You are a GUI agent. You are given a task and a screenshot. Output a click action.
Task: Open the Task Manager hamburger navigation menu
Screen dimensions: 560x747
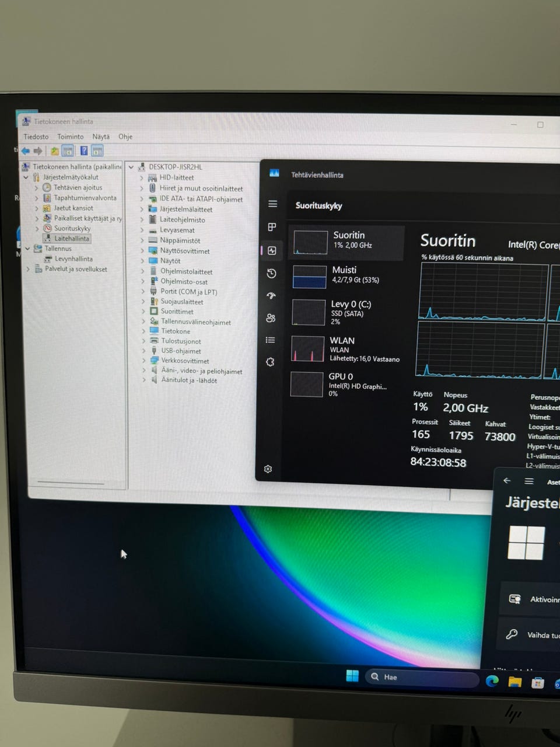pyautogui.click(x=272, y=204)
